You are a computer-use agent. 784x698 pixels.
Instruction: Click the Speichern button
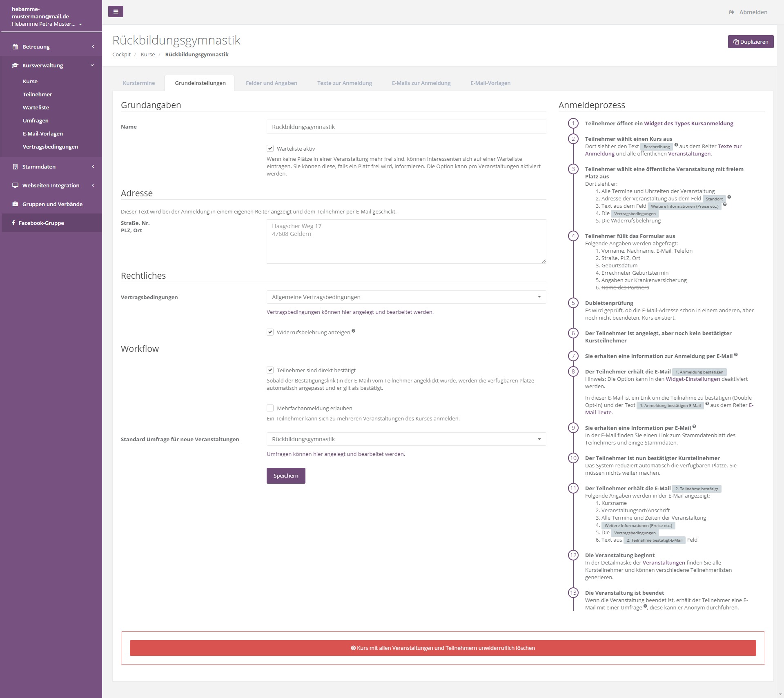click(x=286, y=476)
